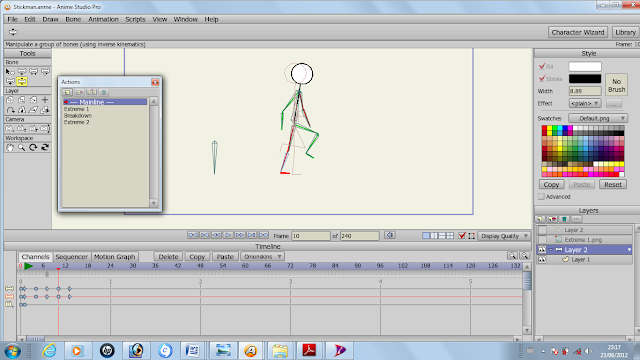
Task: Click the black Stroke color swatch
Action: click(585, 79)
